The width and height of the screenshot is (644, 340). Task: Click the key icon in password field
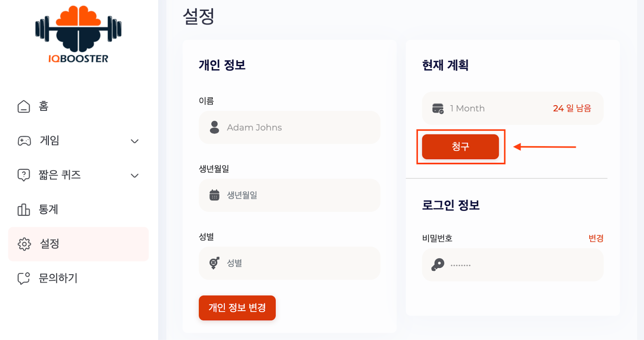click(438, 265)
